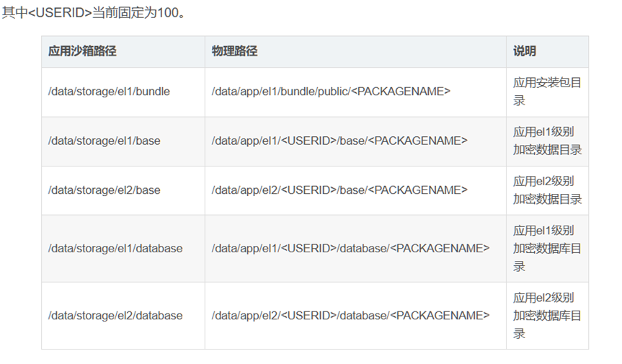Click the 应用安装包目录 description cell

547,92
